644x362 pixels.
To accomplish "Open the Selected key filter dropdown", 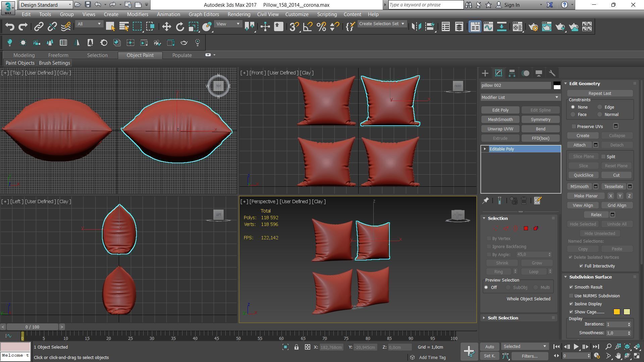I will click(x=525, y=347).
